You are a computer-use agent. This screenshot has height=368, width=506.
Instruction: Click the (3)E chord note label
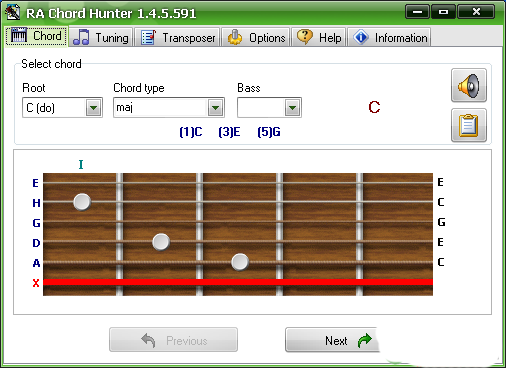(x=229, y=132)
